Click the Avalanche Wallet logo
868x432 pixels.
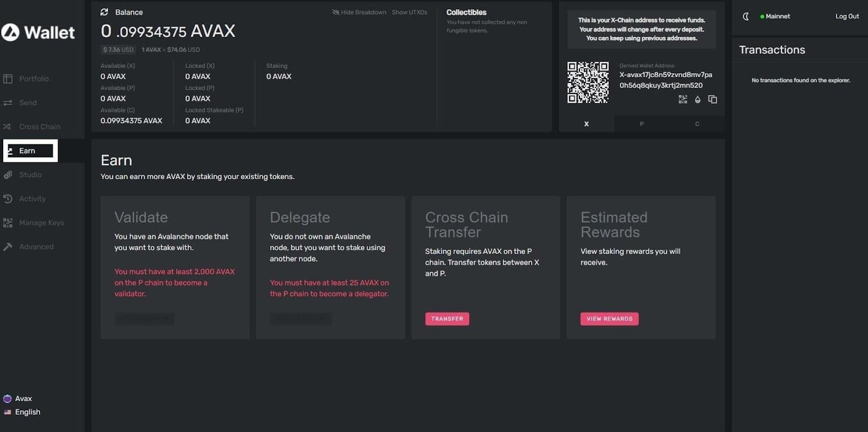38,33
